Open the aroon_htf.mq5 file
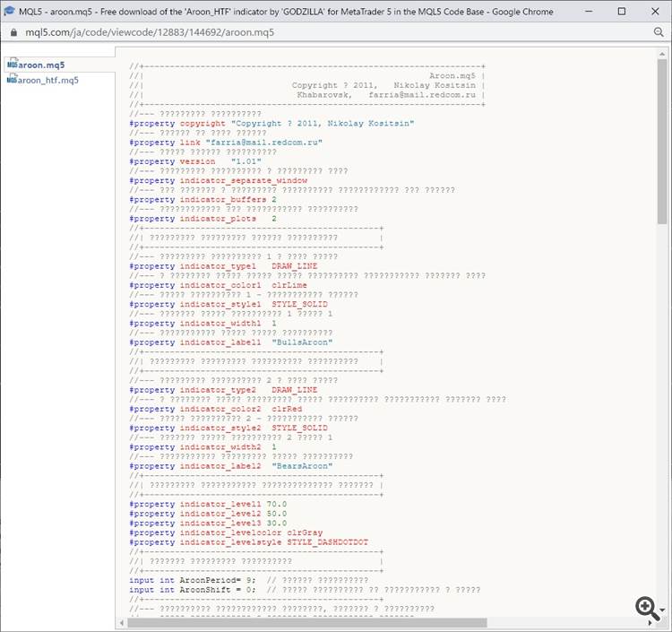 coord(47,80)
